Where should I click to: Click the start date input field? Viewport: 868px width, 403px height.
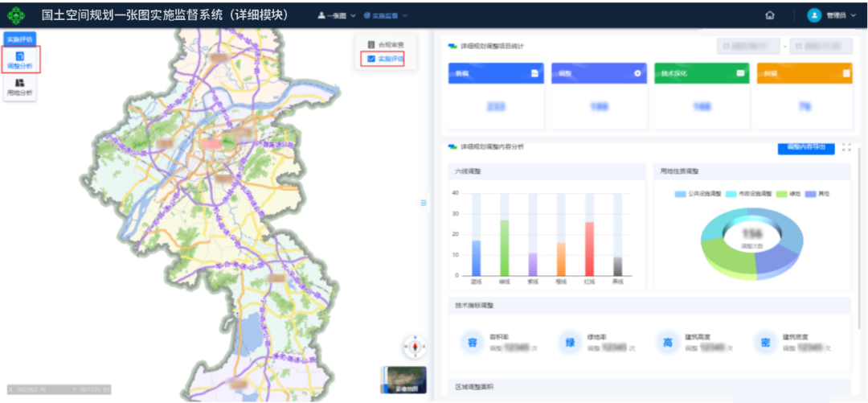click(748, 47)
